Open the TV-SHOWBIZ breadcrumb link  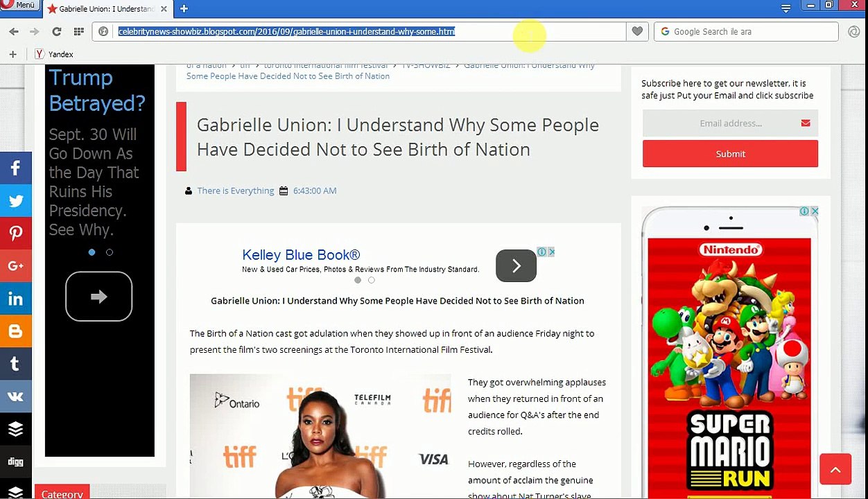tap(426, 66)
